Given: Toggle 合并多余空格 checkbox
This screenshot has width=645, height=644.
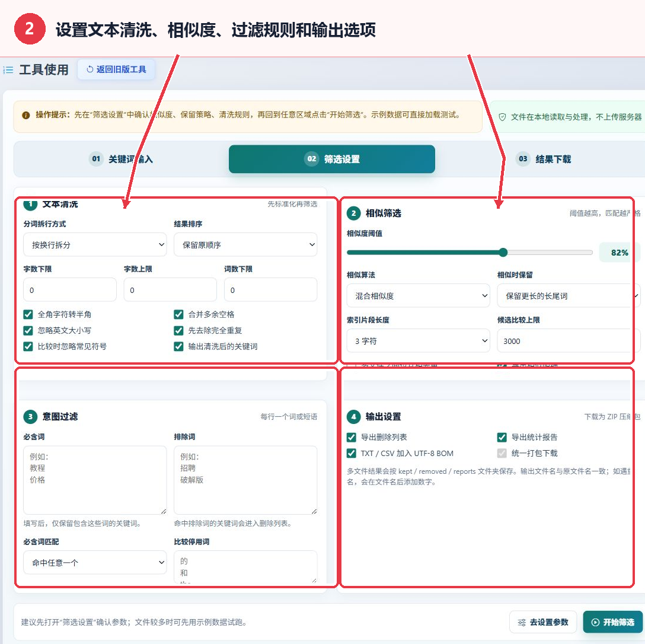Looking at the screenshot, I should pos(178,315).
